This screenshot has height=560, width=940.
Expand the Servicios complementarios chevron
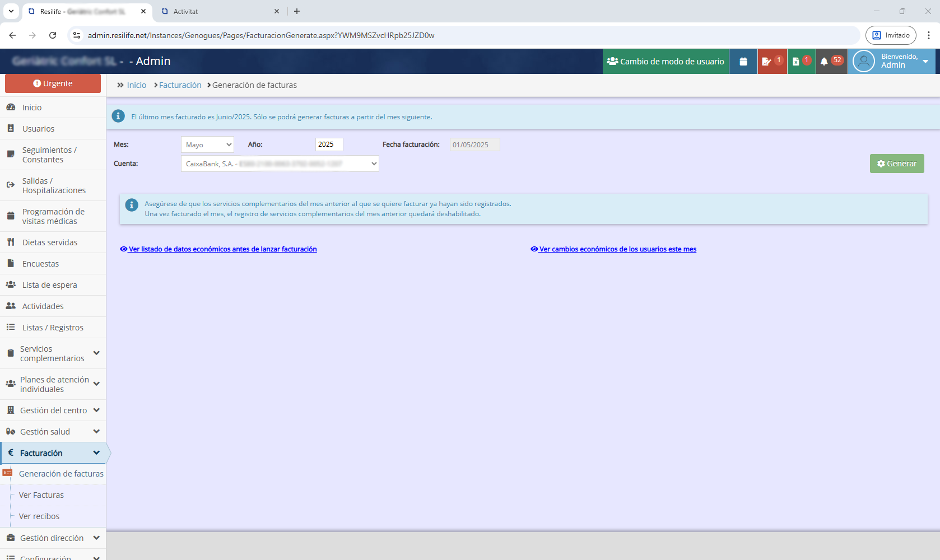[x=96, y=353]
